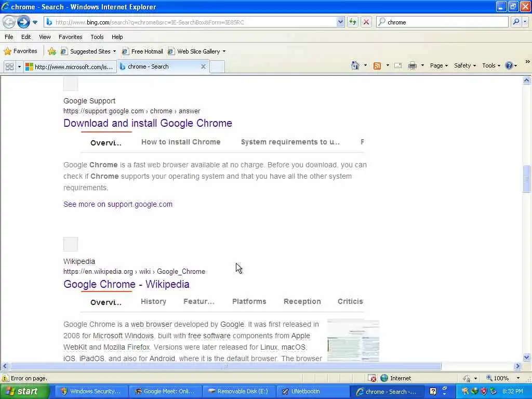Go to Home page icon

[x=355, y=65]
